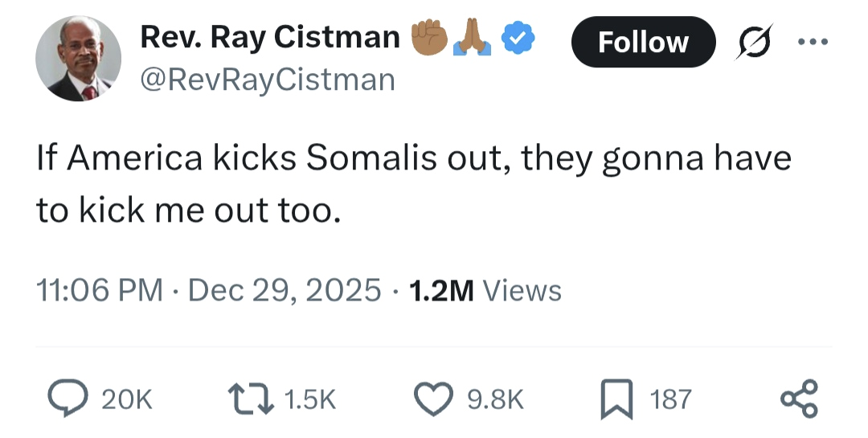
Task: Click the Grok slashed-circle icon
Action: point(754,42)
